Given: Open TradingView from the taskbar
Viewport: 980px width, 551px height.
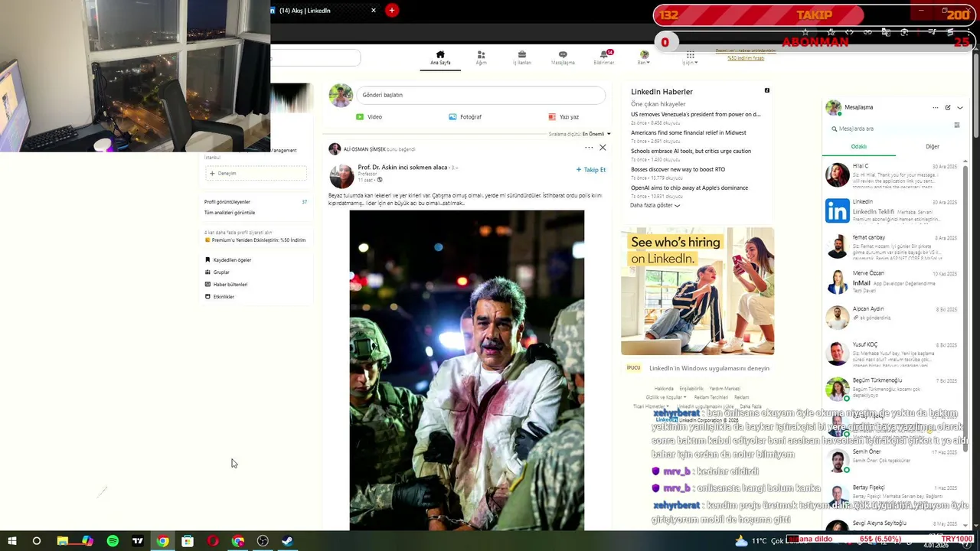Looking at the screenshot, I should (138, 541).
